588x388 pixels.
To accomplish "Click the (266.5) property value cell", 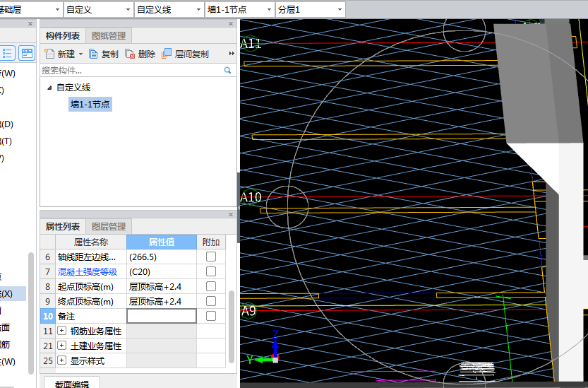I will (x=162, y=257).
